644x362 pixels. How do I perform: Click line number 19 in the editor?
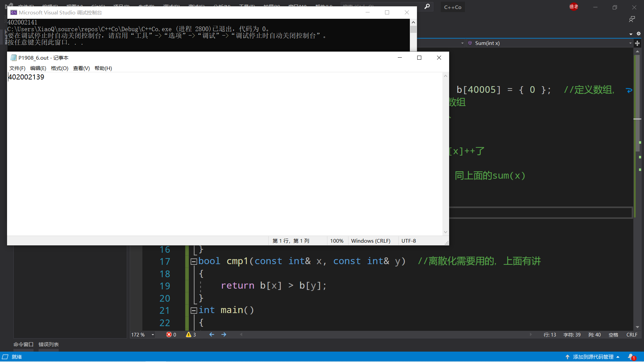[165, 286]
